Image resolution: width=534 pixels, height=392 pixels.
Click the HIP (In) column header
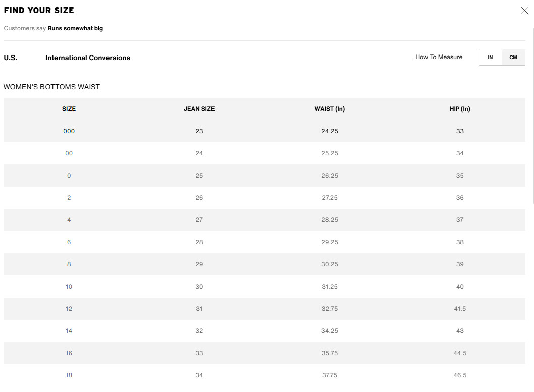point(460,109)
